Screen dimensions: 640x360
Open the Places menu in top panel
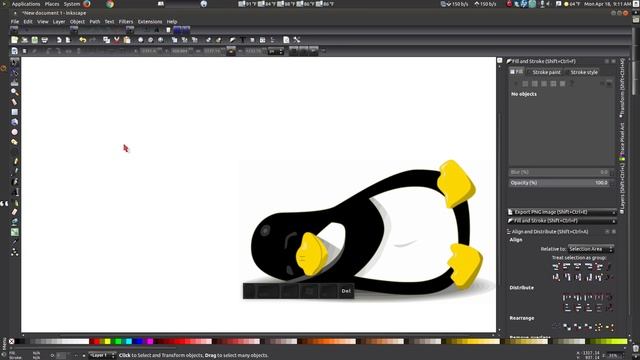point(52,4)
